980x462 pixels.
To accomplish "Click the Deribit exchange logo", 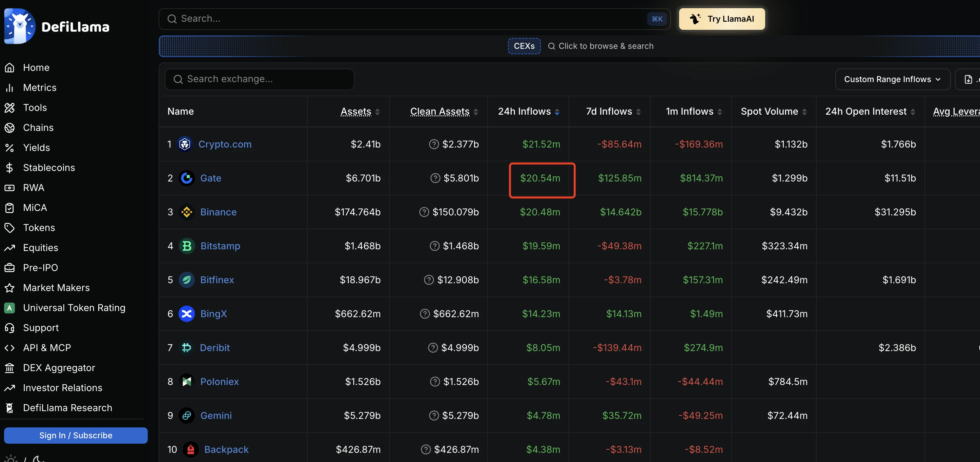I will click(x=186, y=348).
